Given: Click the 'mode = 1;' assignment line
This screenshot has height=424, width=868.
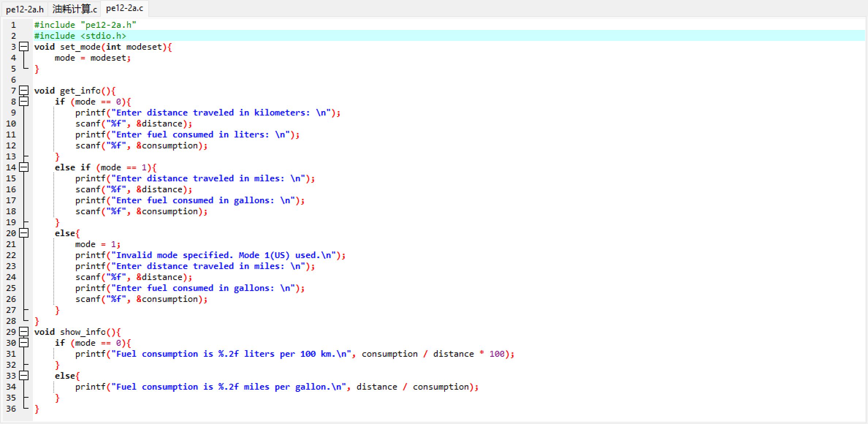Looking at the screenshot, I should coord(97,244).
